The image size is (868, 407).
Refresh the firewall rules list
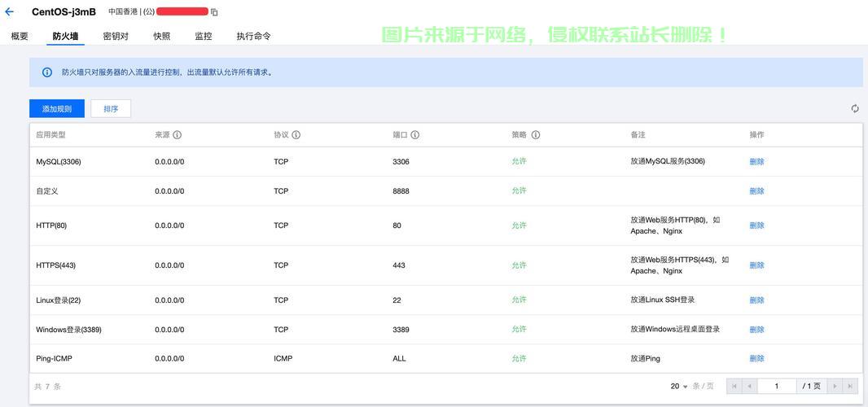(855, 108)
